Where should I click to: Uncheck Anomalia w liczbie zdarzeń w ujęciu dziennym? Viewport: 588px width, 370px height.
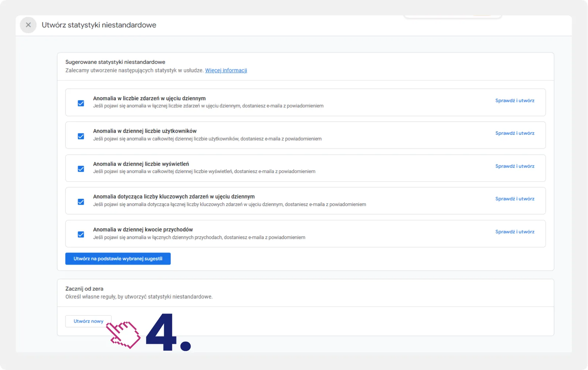81,103
